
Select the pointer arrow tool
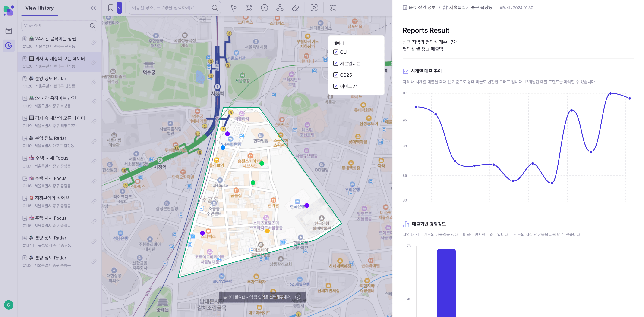[x=234, y=8]
